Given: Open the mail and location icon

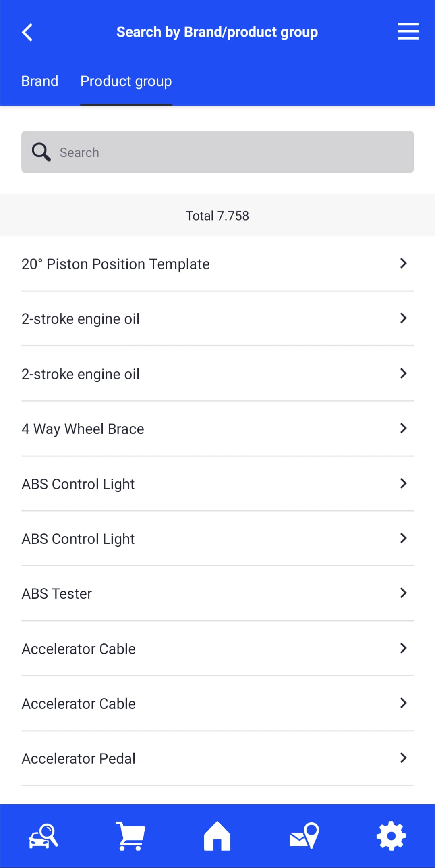Looking at the screenshot, I should coord(304,836).
